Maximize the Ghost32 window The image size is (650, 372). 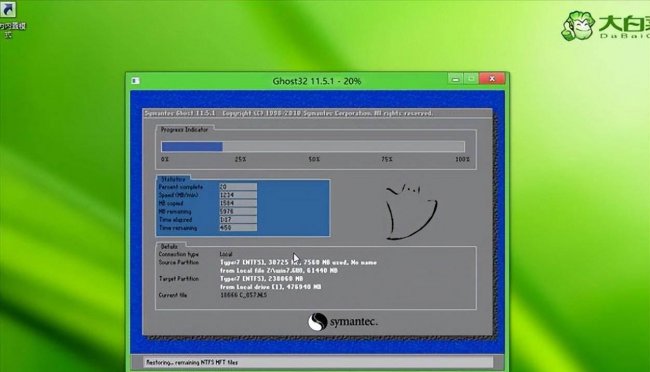471,78
